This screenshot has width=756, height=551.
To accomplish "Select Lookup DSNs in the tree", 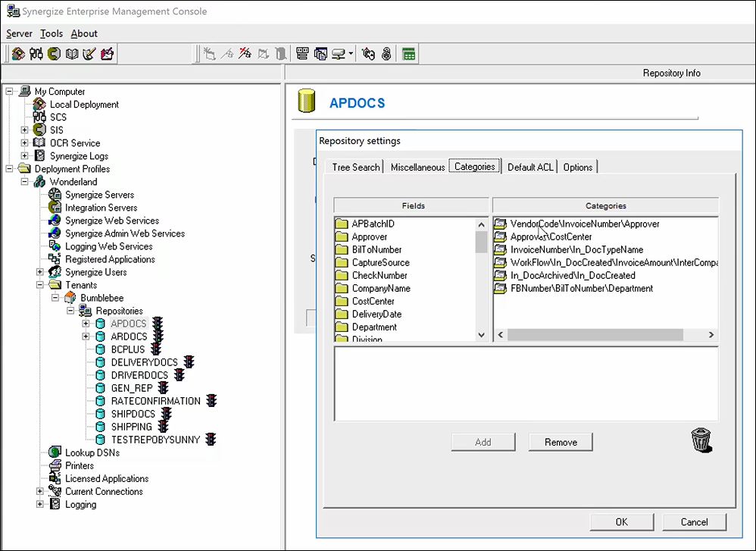I will (x=92, y=452).
